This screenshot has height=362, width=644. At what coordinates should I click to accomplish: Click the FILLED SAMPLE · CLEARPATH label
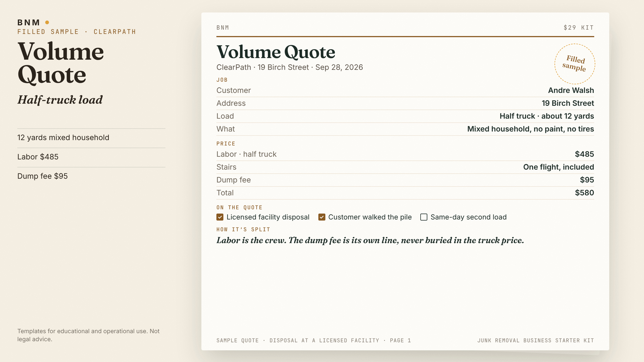point(77,32)
